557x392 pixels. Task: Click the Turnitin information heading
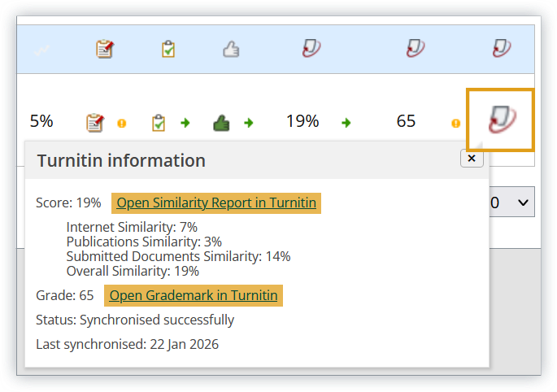(x=121, y=160)
